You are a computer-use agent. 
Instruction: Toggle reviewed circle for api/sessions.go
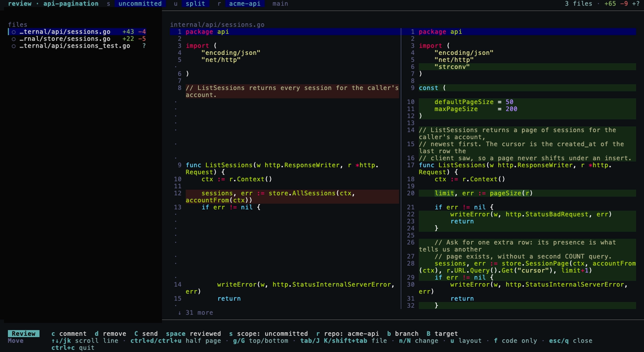point(14,32)
